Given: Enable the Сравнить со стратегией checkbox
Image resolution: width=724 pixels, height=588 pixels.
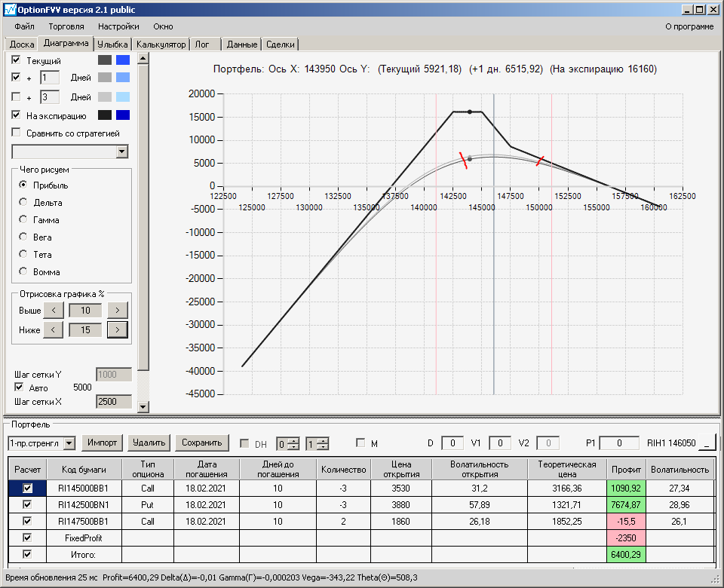Looking at the screenshot, I should click(x=17, y=133).
